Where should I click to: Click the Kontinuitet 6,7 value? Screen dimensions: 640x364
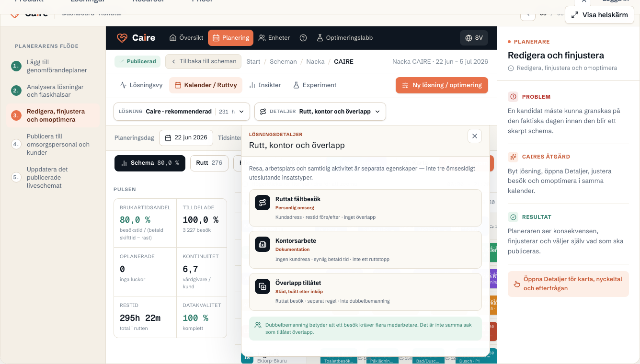pos(191,269)
